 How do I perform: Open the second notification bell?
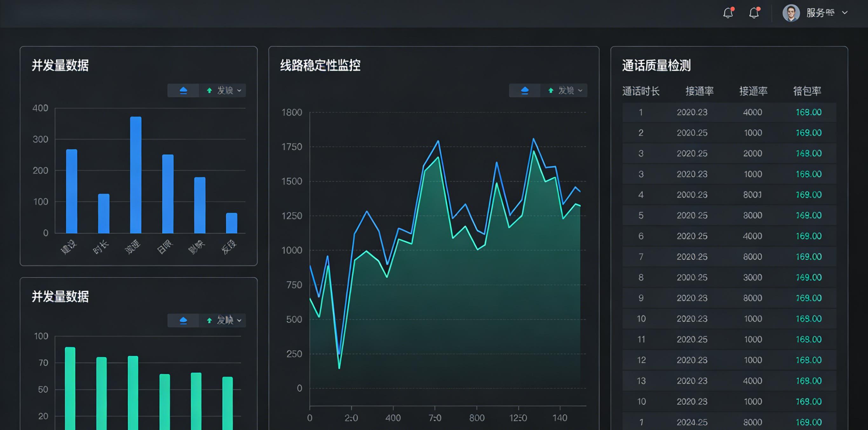pos(754,13)
